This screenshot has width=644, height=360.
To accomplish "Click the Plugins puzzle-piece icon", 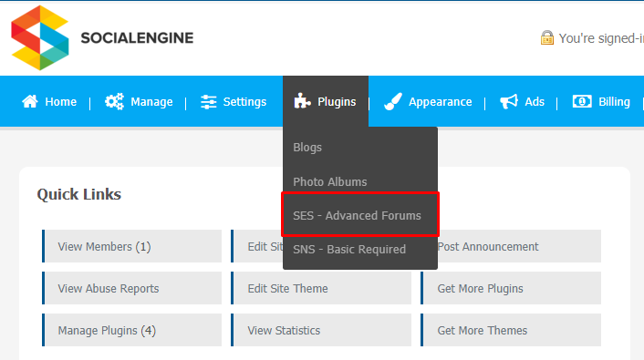I will tap(302, 101).
